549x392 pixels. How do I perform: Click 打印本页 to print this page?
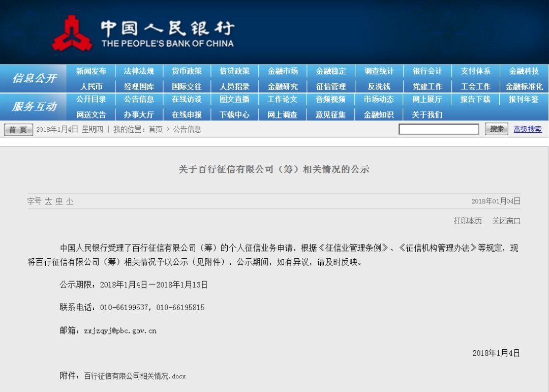click(467, 221)
